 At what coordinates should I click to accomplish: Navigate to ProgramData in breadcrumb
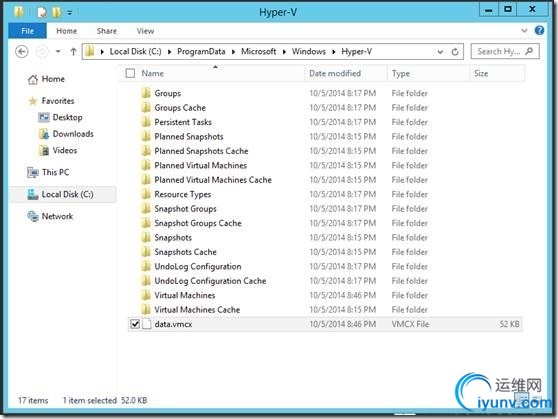pos(201,52)
